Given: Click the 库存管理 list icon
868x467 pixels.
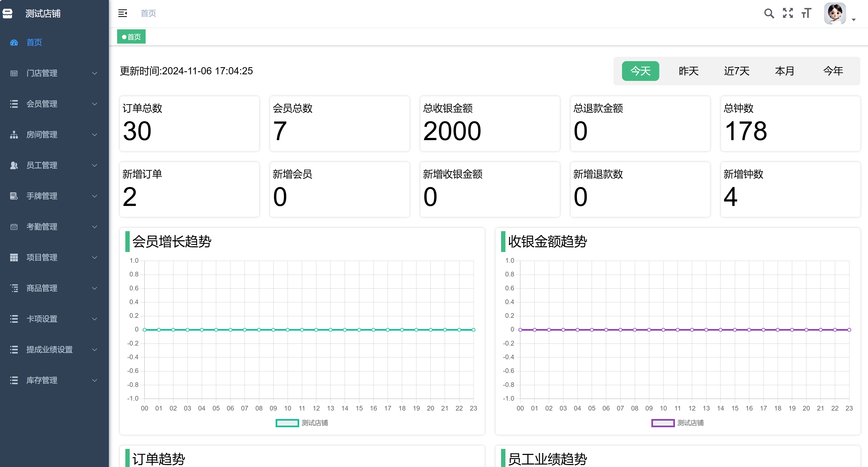Looking at the screenshot, I should coord(14,380).
